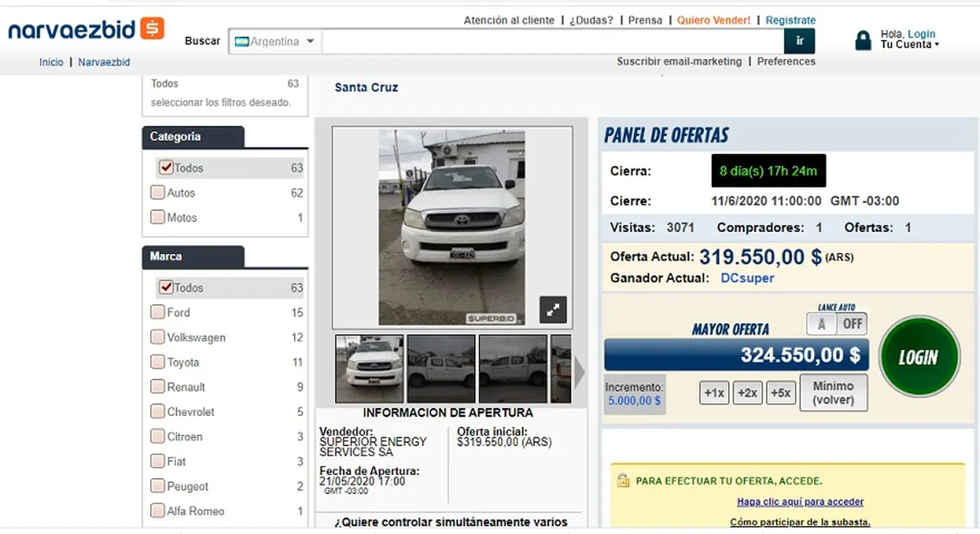Open the Prensa menu link
This screenshot has height=534, width=980.
[645, 20]
